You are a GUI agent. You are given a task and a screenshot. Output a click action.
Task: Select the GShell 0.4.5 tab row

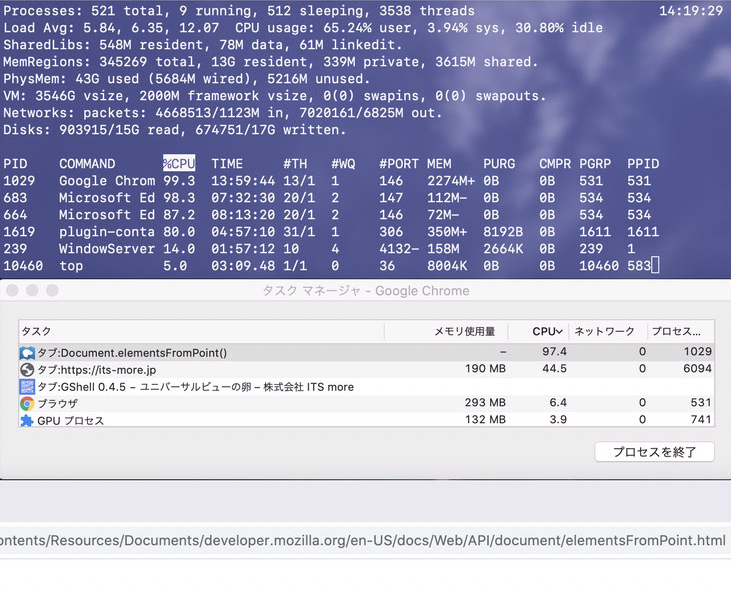point(200,386)
